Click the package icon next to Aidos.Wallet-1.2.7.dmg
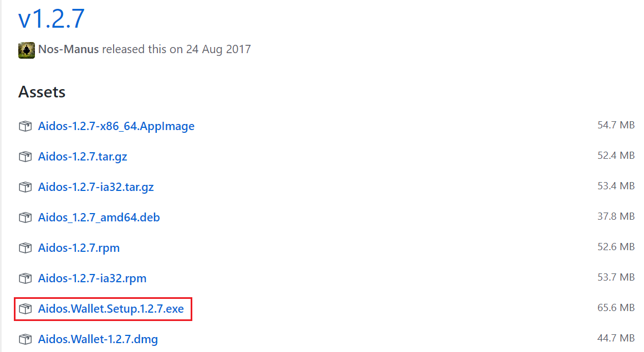Image resolution: width=644 pixels, height=352 pixels. pyautogui.click(x=25, y=339)
